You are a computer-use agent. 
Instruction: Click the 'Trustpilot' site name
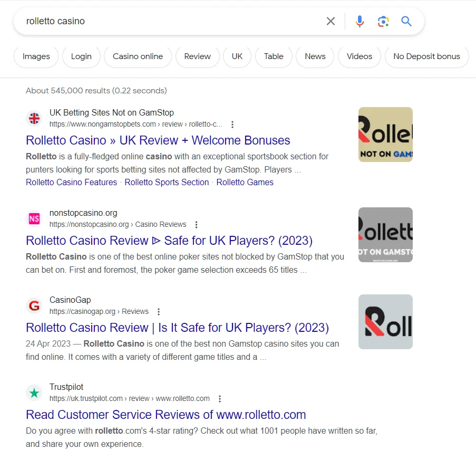coord(66,387)
